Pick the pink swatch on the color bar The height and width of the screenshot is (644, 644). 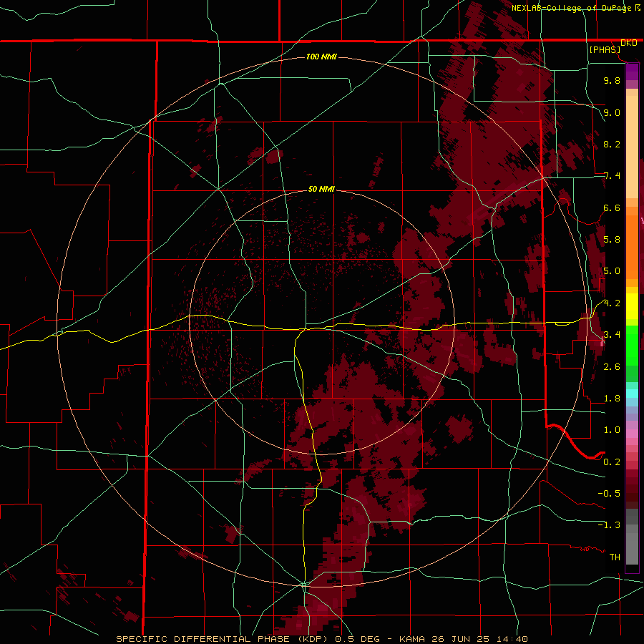click(x=632, y=434)
